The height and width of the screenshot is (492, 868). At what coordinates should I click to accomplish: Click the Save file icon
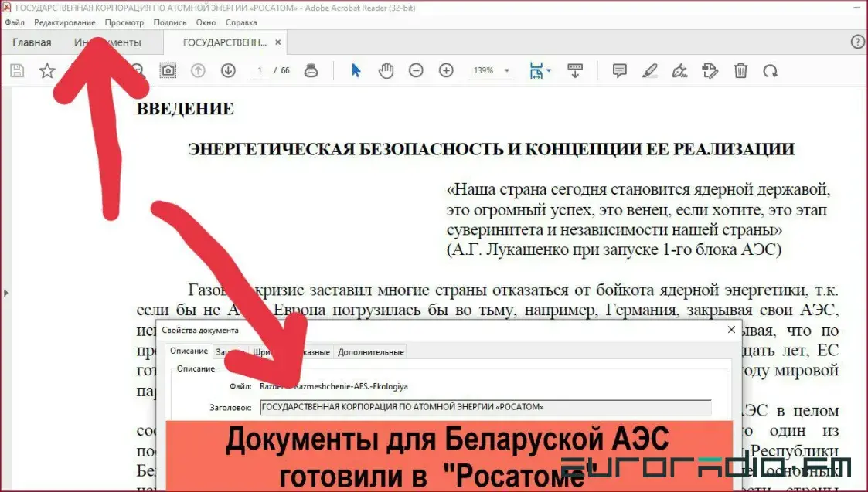click(x=17, y=71)
